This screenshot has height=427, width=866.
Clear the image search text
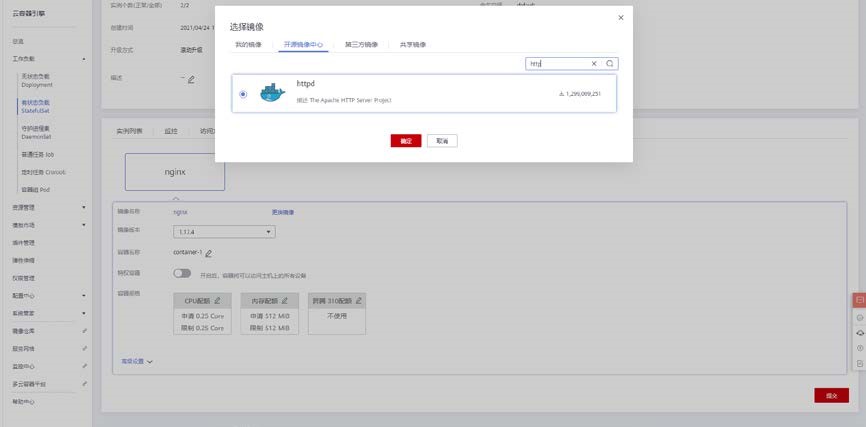594,64
